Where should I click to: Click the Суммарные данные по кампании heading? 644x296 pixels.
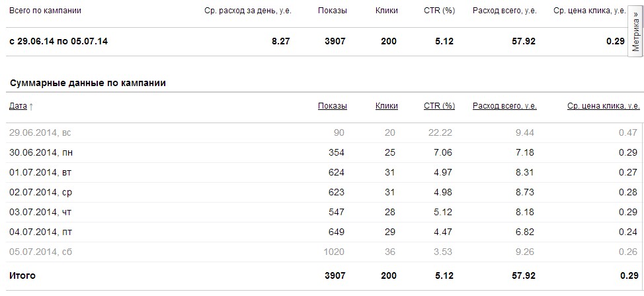click(87, 83)
